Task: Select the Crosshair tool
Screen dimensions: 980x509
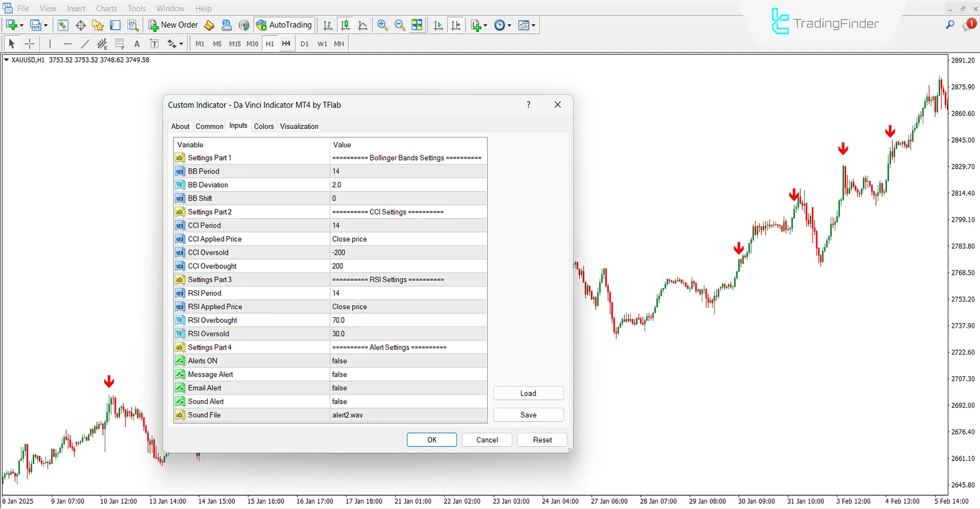Action: coord(30,44)
